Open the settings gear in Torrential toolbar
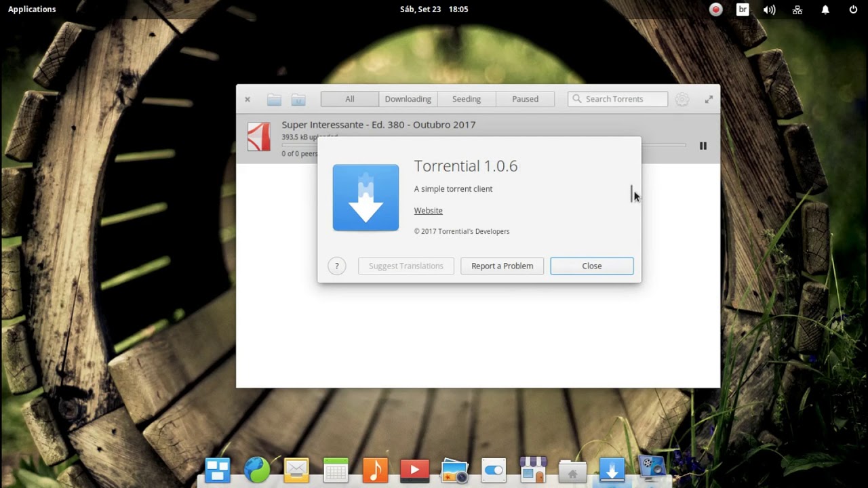 [682, 99]
